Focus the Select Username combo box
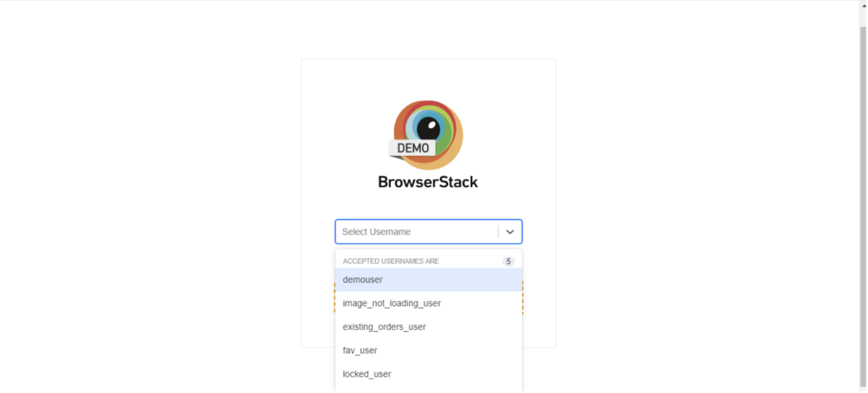Viewport: 868px width, 393px height. [428, 232]
